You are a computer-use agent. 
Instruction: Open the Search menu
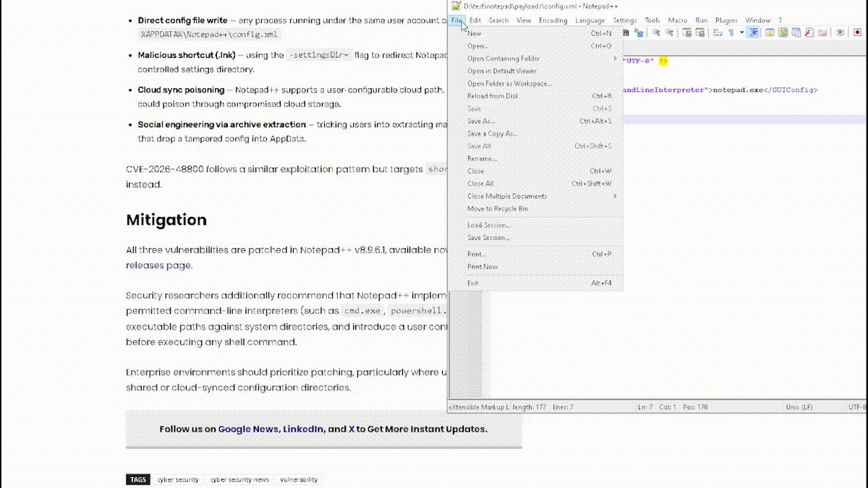(x=498, y=20)
